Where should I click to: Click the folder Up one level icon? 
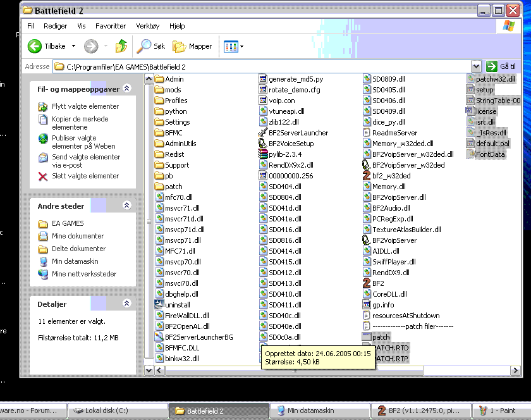[121, 46]
